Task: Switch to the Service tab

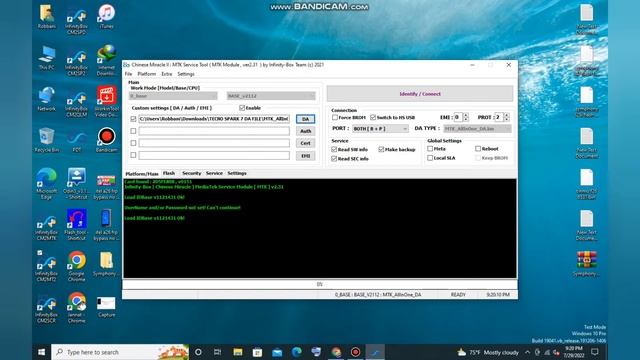Action: [214, 173]
